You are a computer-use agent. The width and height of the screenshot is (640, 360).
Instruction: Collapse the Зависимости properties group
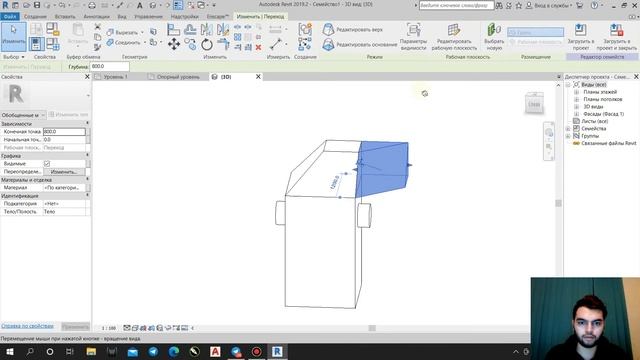(87, 124)
